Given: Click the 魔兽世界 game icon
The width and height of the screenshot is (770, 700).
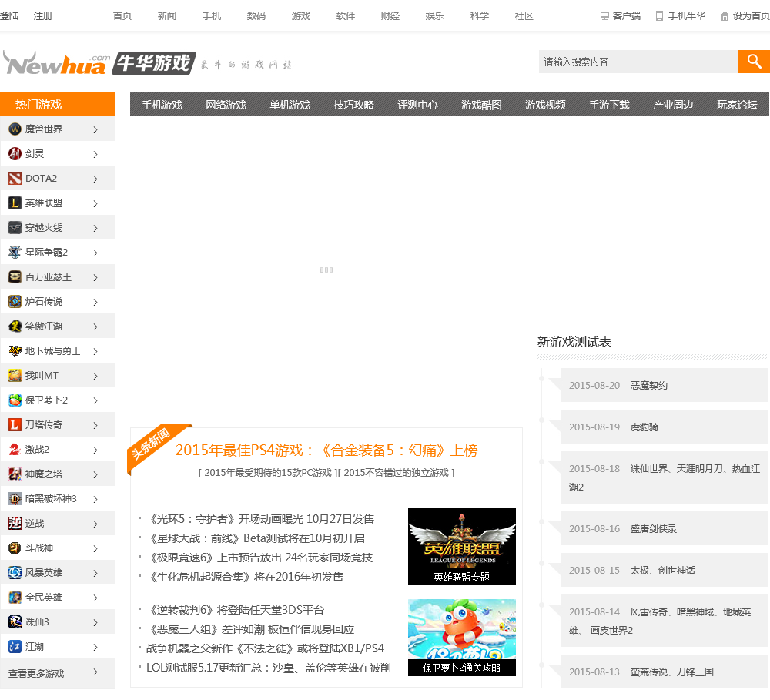Looking at the screenshot, I should [x=15, y=129].
